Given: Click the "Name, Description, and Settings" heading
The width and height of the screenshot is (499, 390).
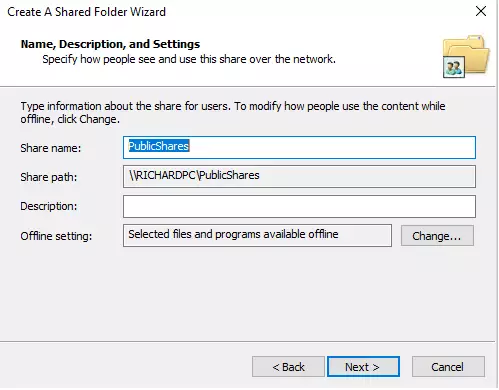Looking at the screenshot, I should (x=110, y=44).
